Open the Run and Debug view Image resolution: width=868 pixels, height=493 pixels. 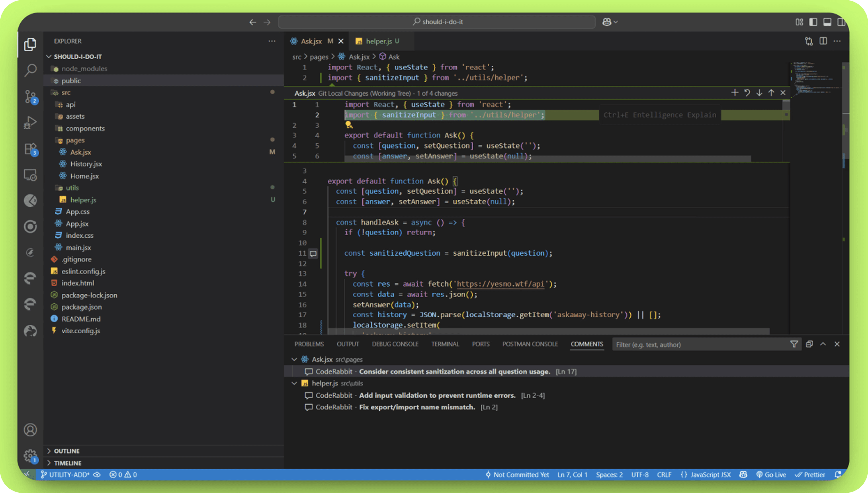(30, 123)
